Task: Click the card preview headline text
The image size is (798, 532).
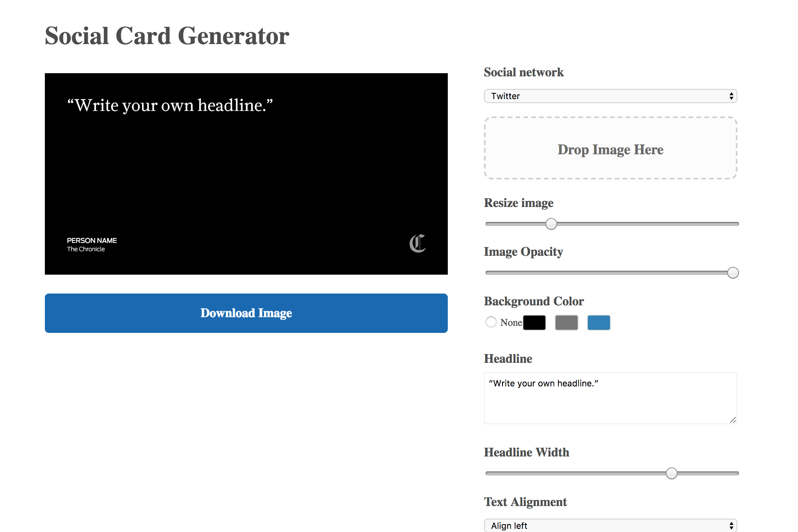Action: pyautogui.click(x=170, y=105)
